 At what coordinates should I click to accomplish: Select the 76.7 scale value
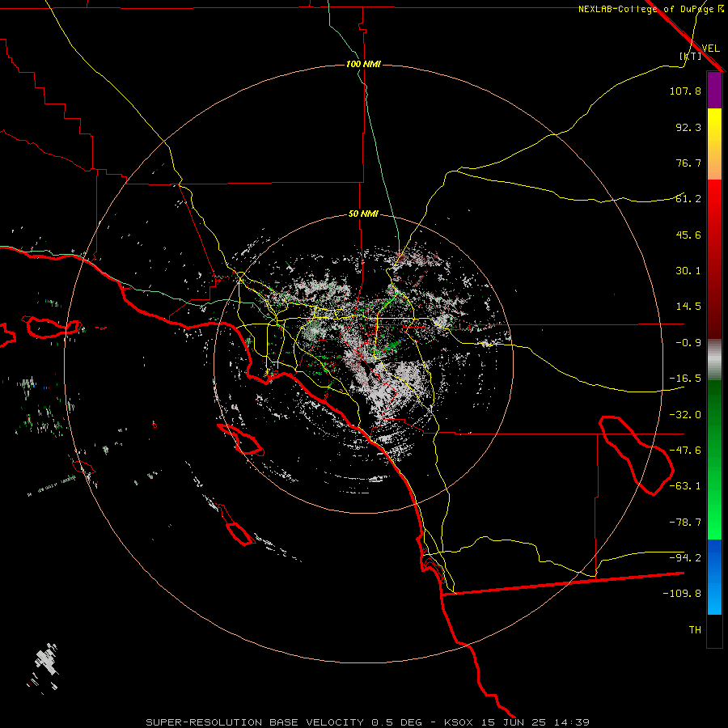tap(688, 163)
